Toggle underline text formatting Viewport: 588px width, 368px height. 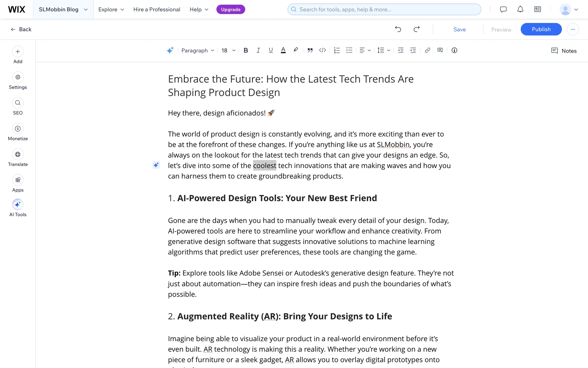(271, 50)
